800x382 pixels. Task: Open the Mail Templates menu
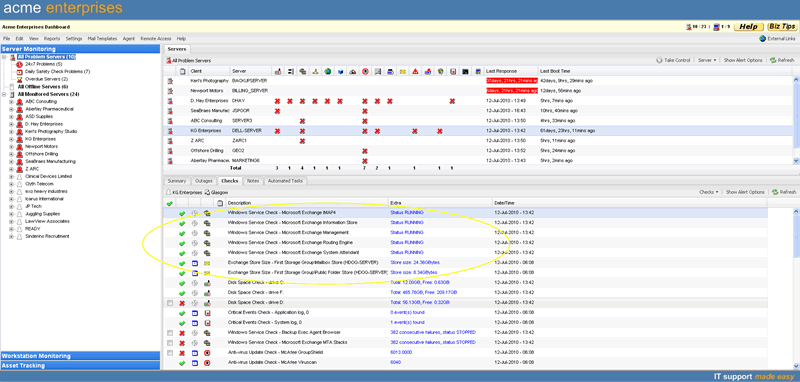click(102, 39)
